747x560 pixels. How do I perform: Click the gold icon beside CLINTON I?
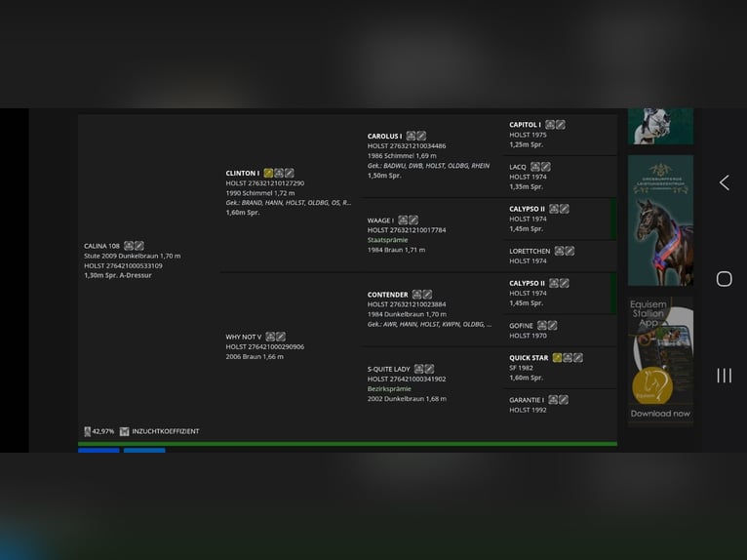tap(268, 173)
